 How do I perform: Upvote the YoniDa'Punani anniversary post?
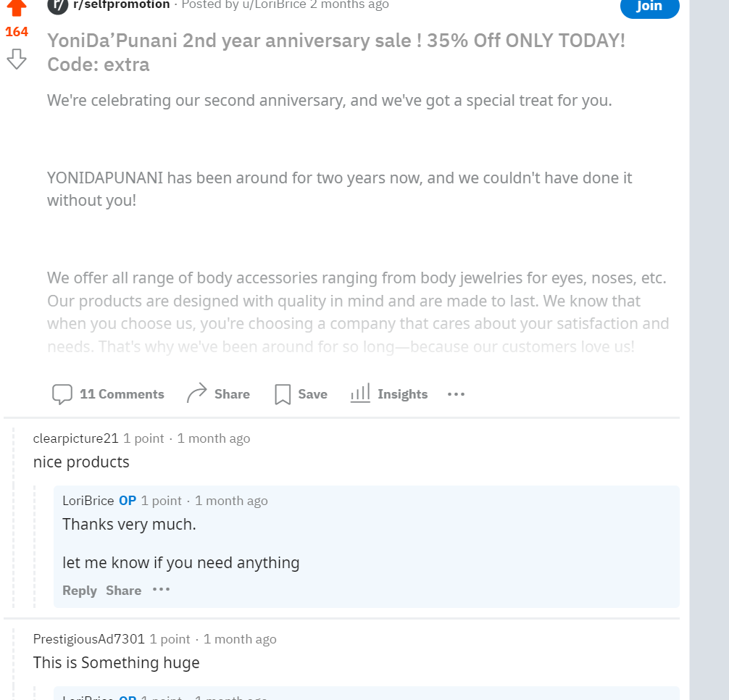(x=17, y=8)
